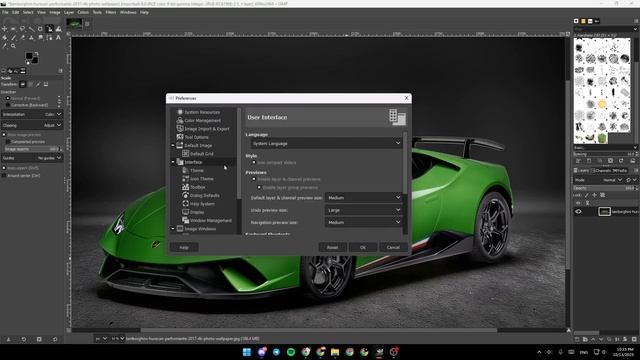
Task: Open the File menu
Action: tap(5, 12)
